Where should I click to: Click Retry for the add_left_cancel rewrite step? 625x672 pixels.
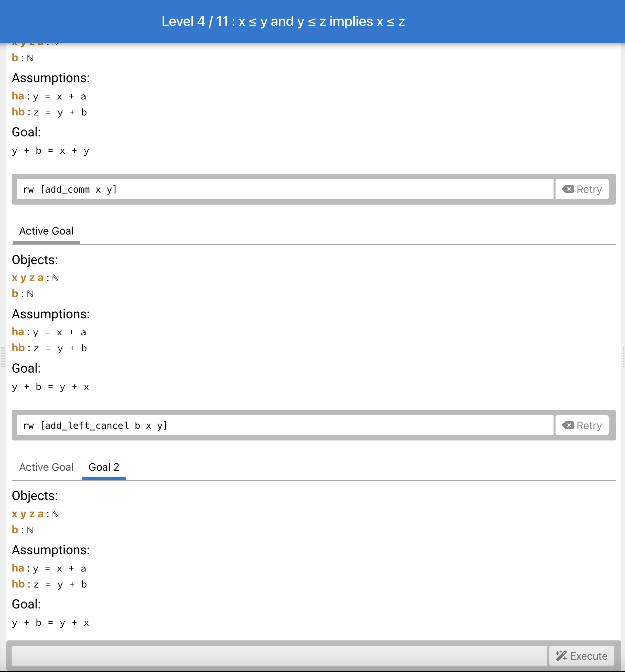click(x=582, y=425)
